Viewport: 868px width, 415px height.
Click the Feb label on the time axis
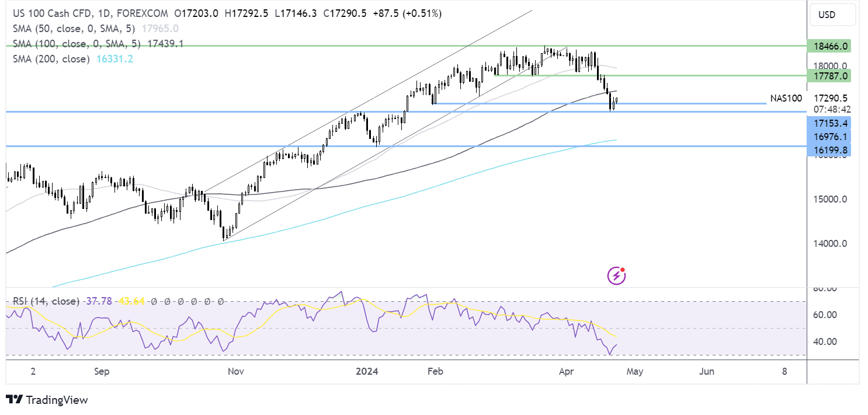pos(434,371)
